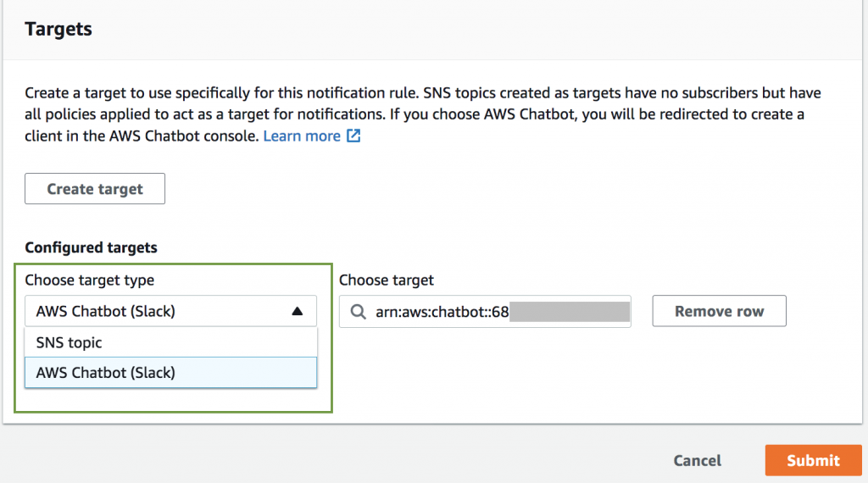The width and height of the screenshot is (868, 483).
Task: Click the Targets section heading
Action: click(x=58, y=29)
